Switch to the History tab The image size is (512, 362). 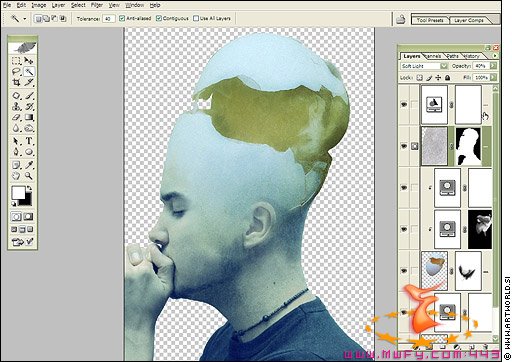coord(471,56)
